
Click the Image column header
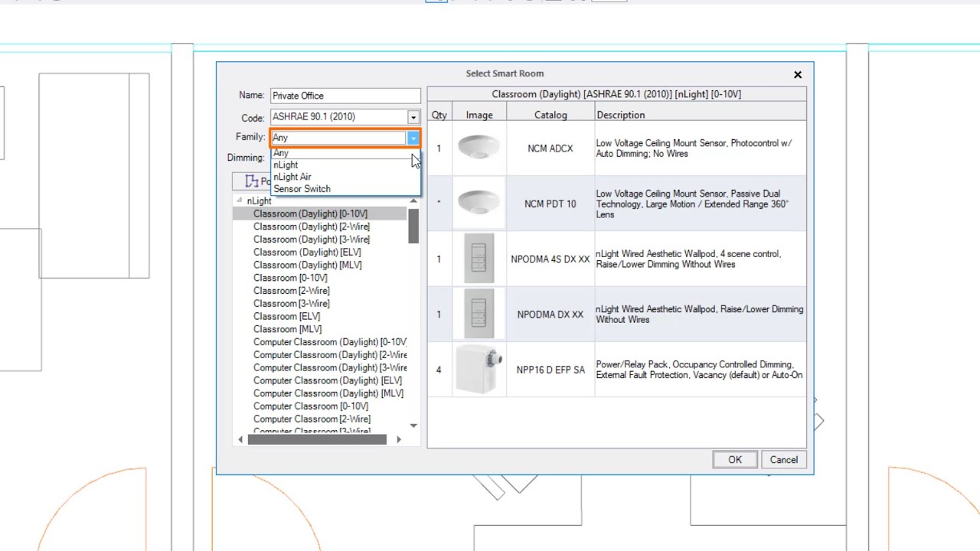point(479,116)
